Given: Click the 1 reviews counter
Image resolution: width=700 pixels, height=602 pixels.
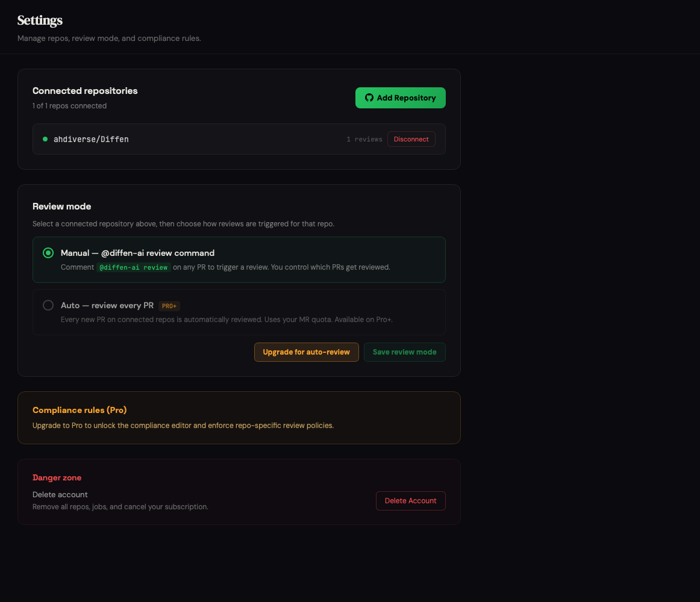Looking at the screenshot, I should [x=364, y=139].
